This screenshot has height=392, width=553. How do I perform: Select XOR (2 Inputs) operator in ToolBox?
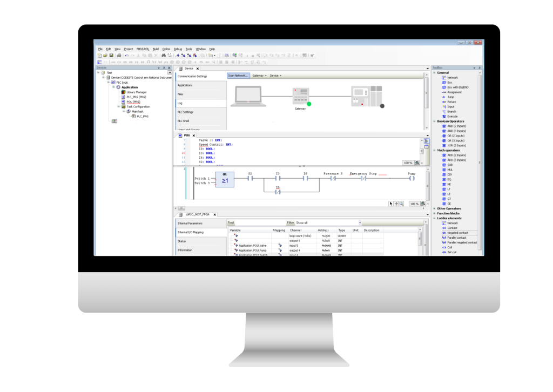[x=454, y=145]
